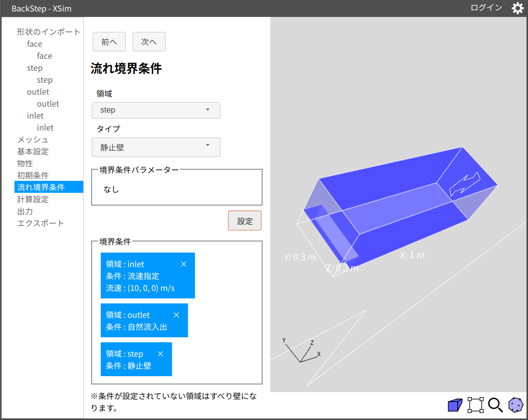Select the child step tree item
The height and width of the screenshot is (420, 528).
45,80
